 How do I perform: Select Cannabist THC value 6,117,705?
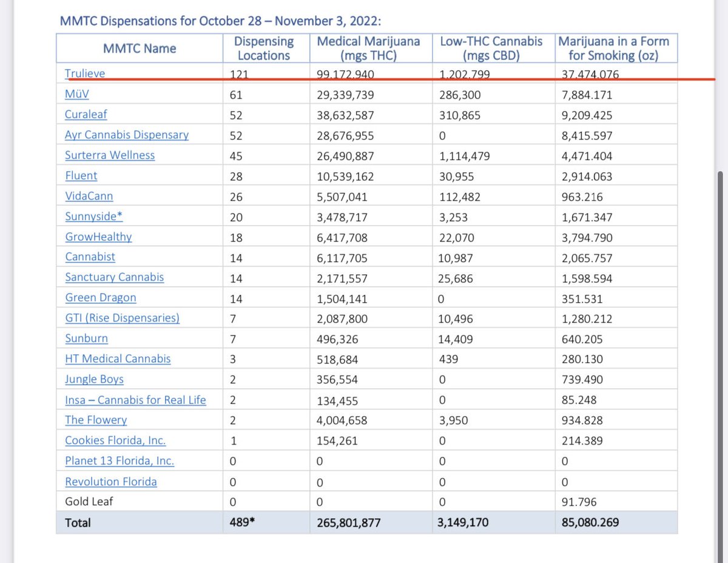tap(342, 258)
